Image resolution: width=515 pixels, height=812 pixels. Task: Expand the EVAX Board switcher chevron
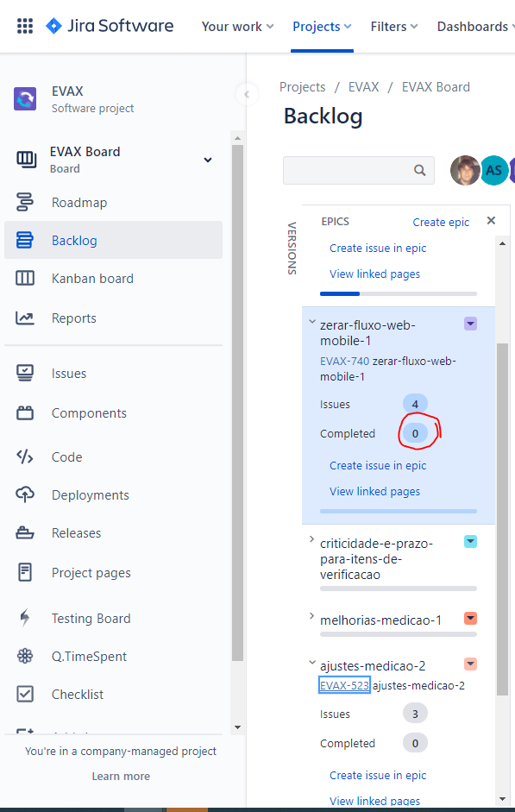[208, 160]
